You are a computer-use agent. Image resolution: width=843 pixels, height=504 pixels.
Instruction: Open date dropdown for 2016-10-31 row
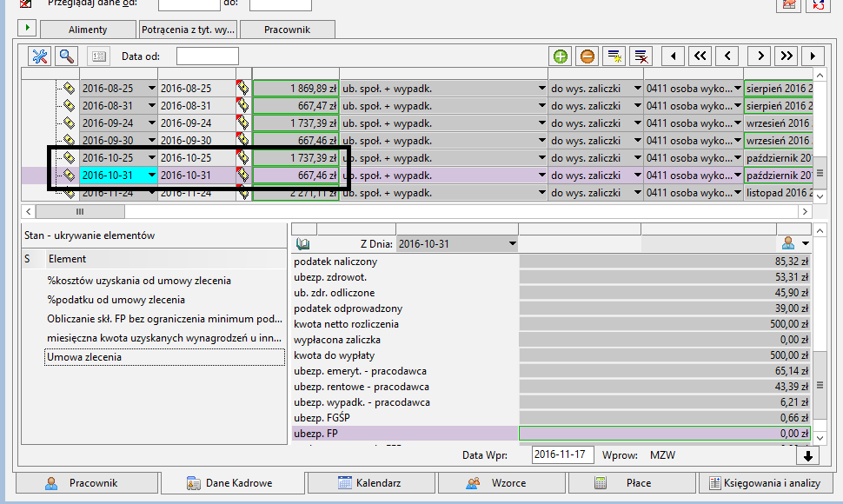152,176
